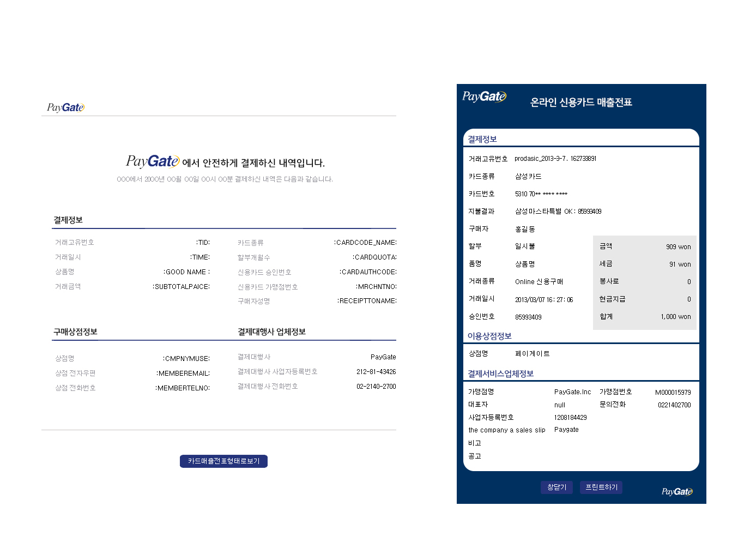Click the :GOOD NAME: placeholder value
Viewport: 732px width, 560px height.
(x=186, y=272)
